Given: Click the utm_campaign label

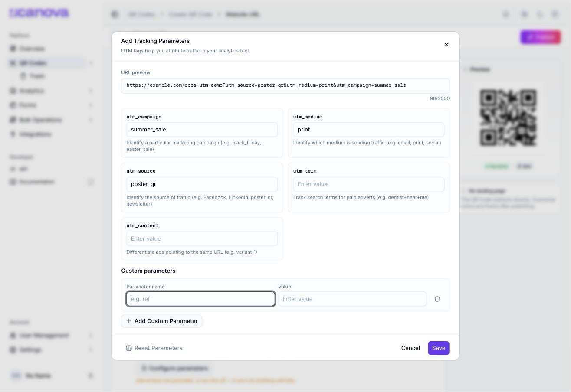Looking at the screenshot, I should pyautogui.click(x=144, y=117).
